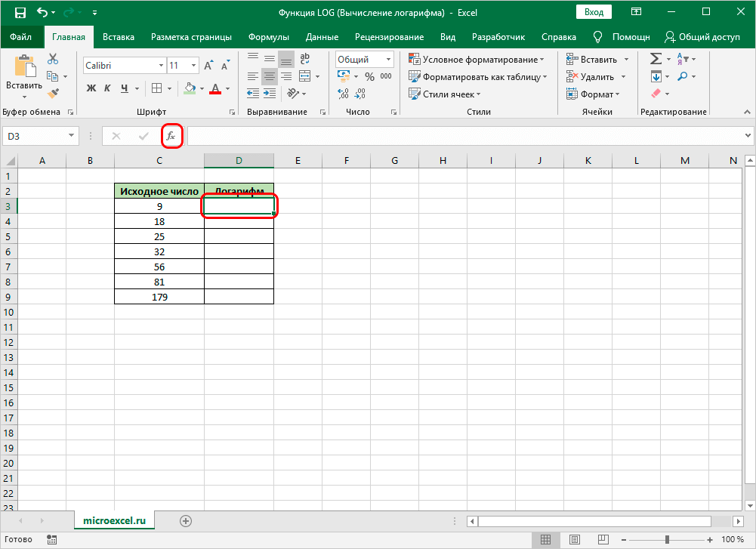Open the Name Box dropdown arrow
756x549 pixels.
pos(72,136)
